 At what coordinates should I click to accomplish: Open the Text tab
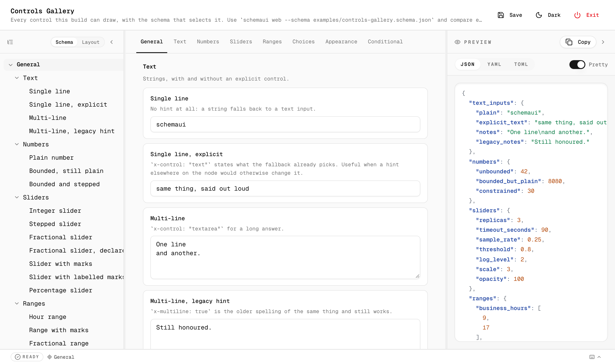180,42
